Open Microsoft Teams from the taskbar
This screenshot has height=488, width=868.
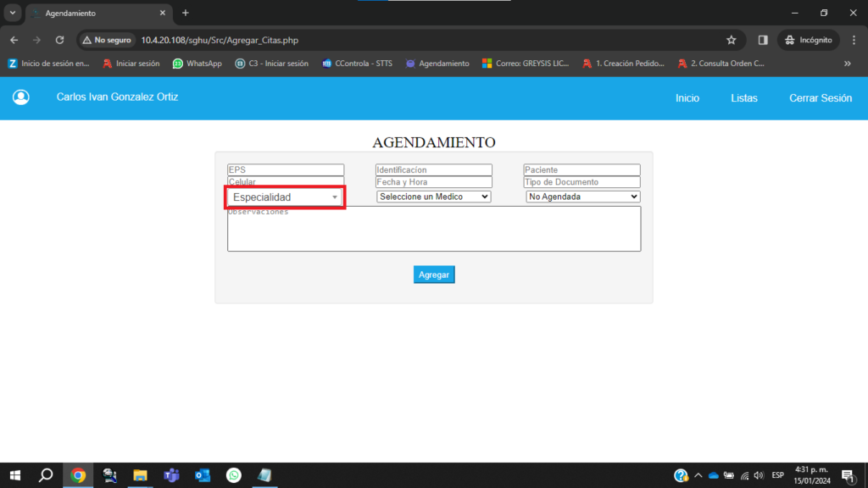(x=171, y=475)
